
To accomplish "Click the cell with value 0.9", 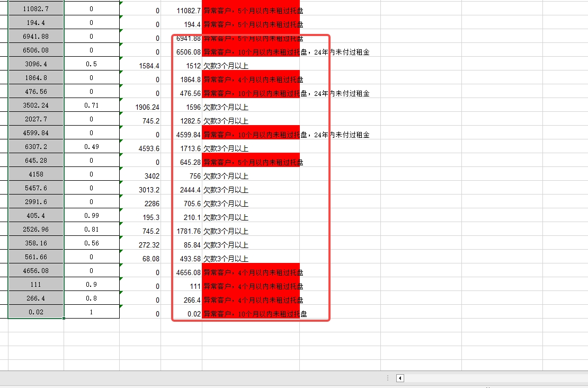I will pos(92,285).
